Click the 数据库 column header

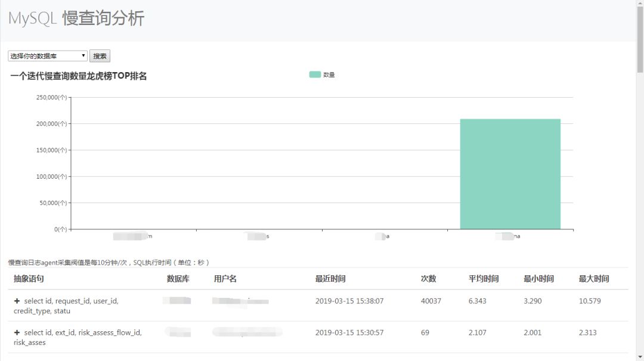(178, 279)
